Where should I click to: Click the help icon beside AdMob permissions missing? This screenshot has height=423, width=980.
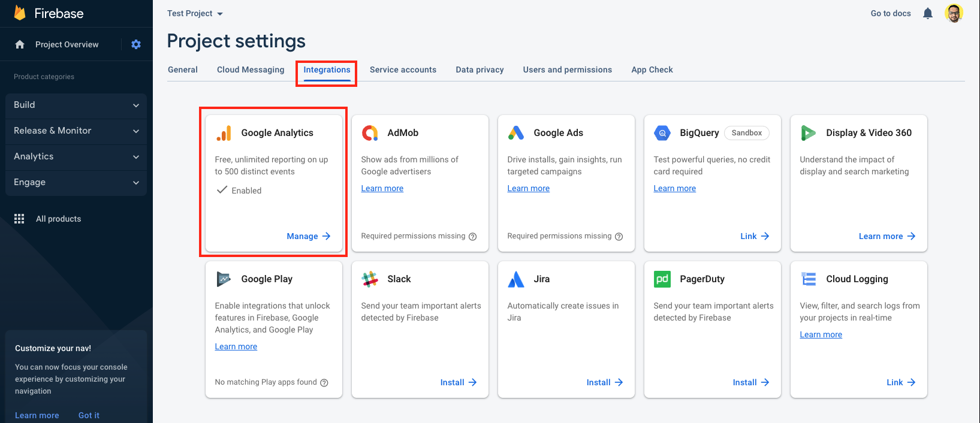pyautogui.click(x=473, y=237)
